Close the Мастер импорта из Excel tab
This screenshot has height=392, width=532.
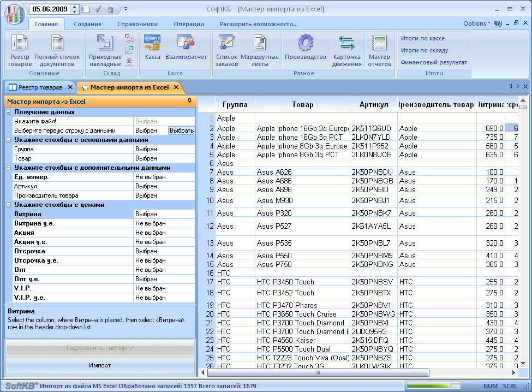click(x=176, y=87)
